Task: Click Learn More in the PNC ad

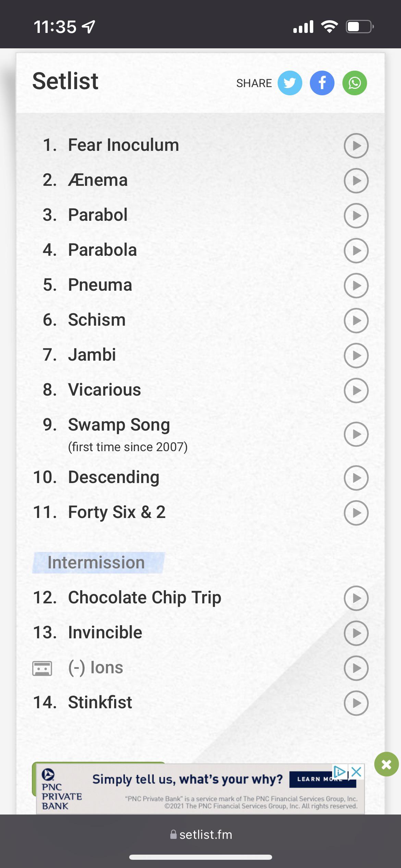Action: (x=323, y=779)
